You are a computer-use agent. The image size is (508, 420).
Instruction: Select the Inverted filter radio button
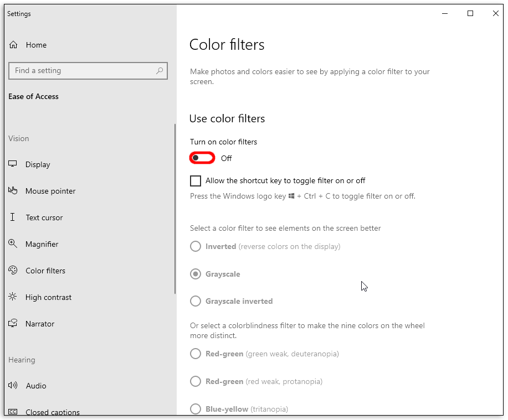coord(196,247)
